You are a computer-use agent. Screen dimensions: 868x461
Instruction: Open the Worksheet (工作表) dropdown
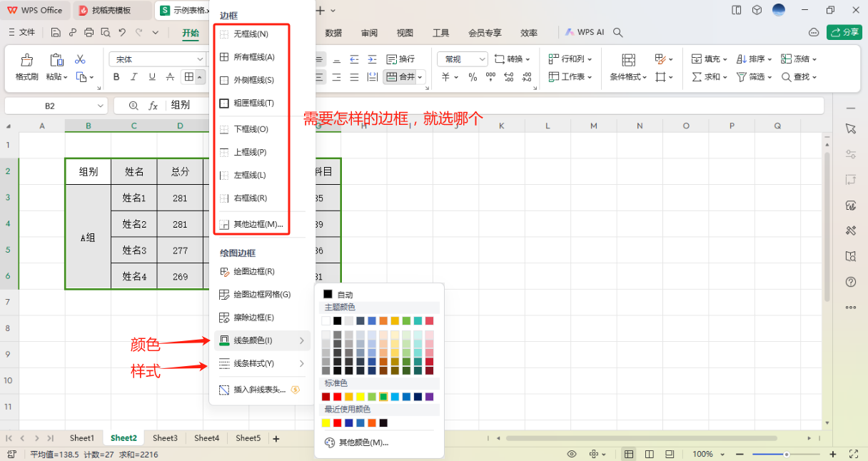pos(571,77)
